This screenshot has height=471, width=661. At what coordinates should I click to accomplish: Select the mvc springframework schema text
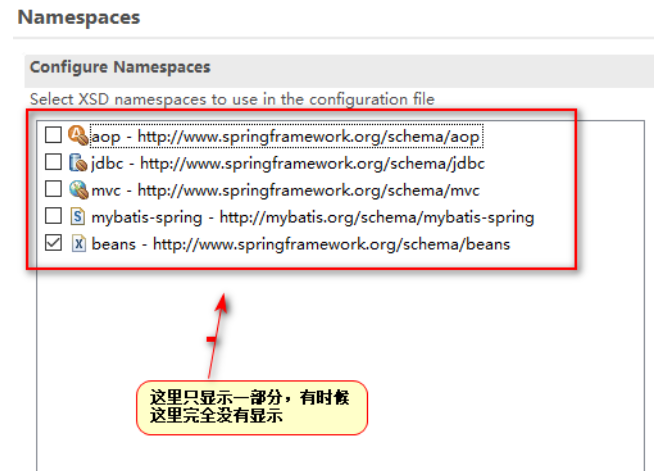click(286, 190)
